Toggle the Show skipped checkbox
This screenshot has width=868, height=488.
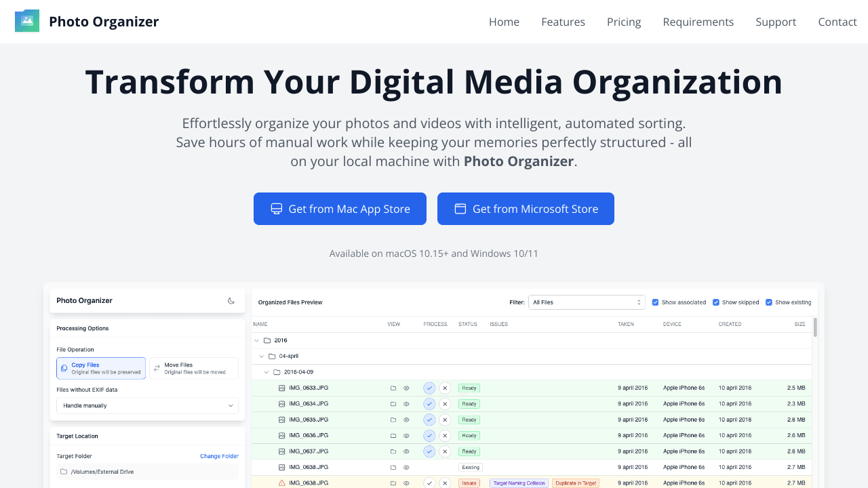click(716, 302)
